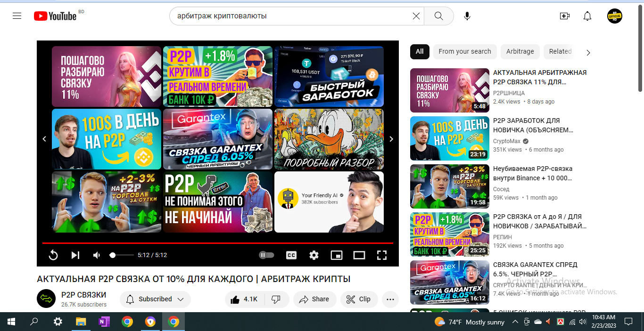Start voice search with microphone

pos(467,16)
